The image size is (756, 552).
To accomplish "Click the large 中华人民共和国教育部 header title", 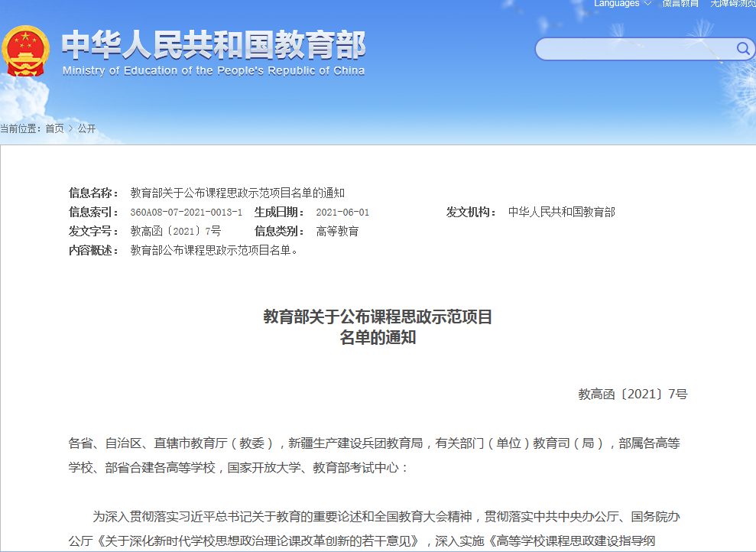I will (x=213, y=44).
